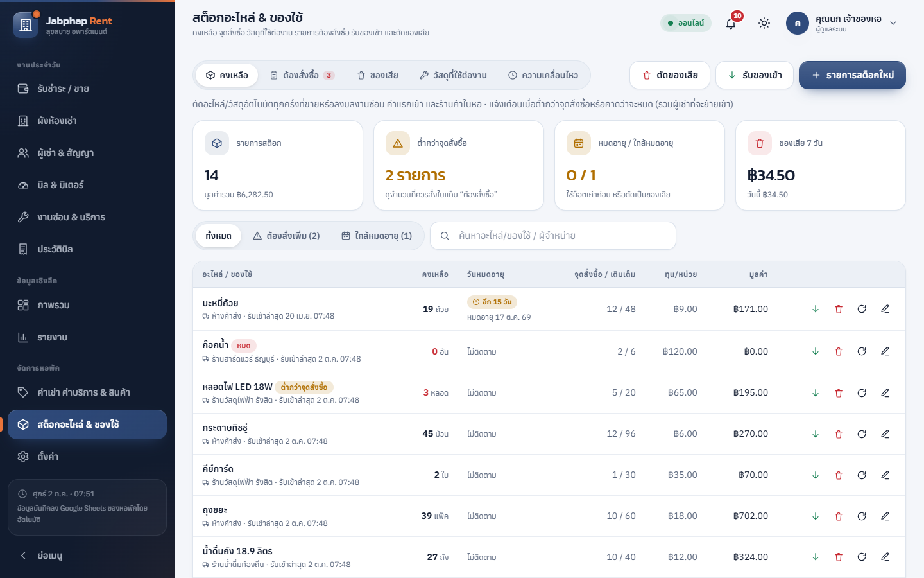Click trash icon in ของเสีย 7 วัน card

[x=760, y=143]
